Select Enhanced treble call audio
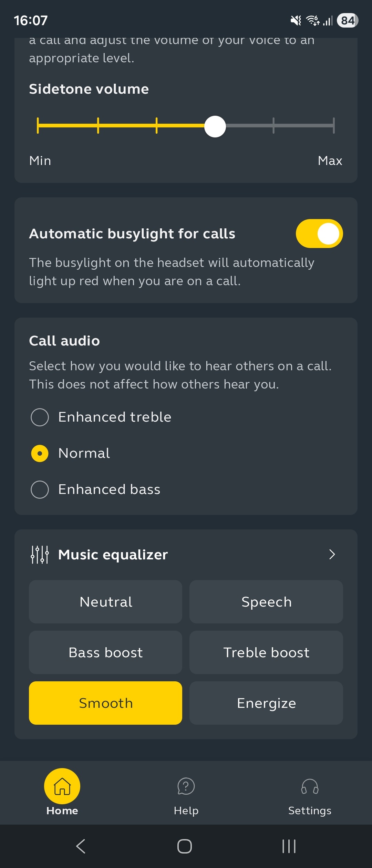Screen dimensions: 372x868 coord(40,417)
